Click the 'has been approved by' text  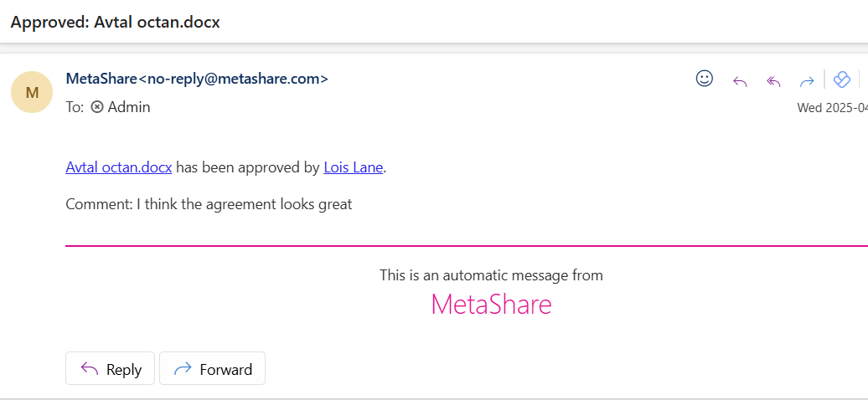point(248,167)
